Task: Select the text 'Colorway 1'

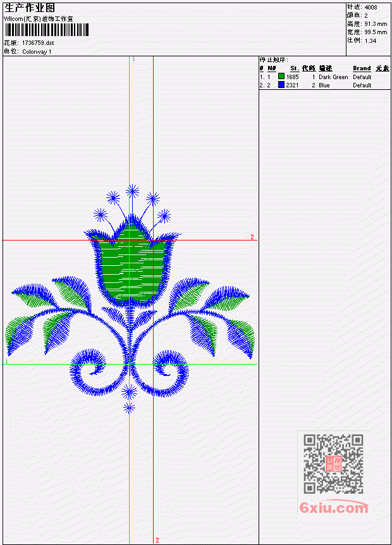Action: pos(37,51)
